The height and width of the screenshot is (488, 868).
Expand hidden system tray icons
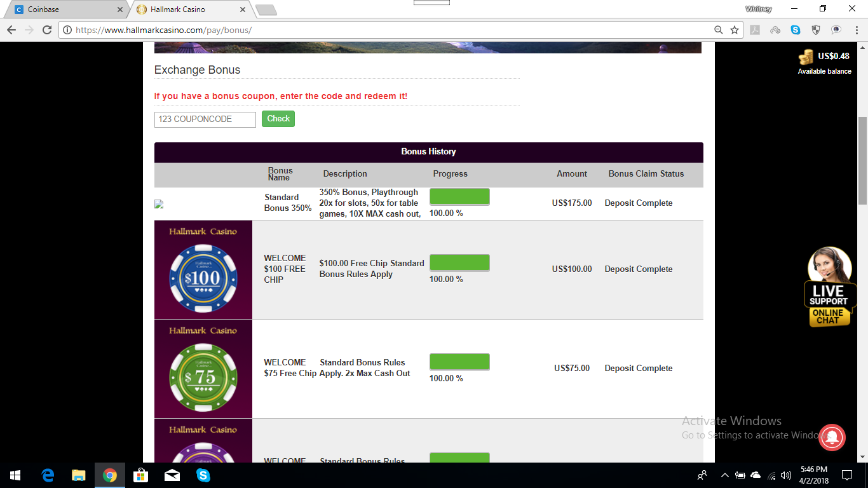[724, 475]
